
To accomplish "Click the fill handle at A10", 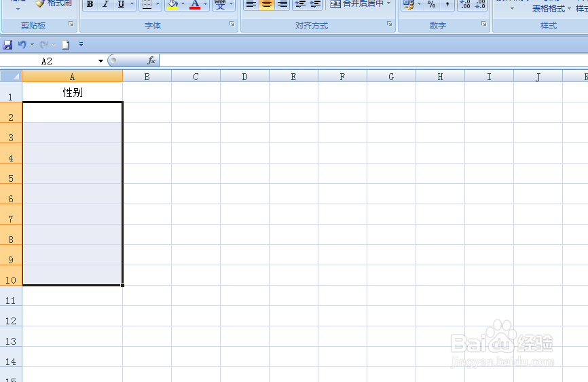I will pyautogui.click(x=123, y=285).
